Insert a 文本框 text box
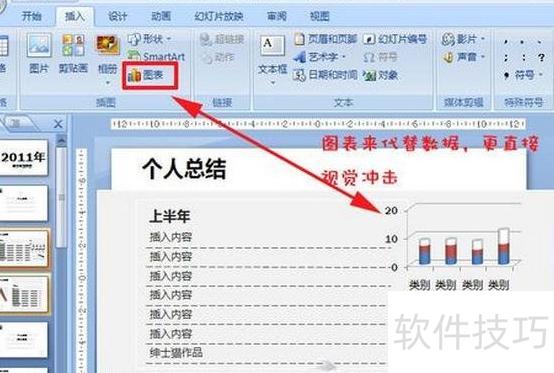Viewport: 554px width, 373px height. click(272, 54)
